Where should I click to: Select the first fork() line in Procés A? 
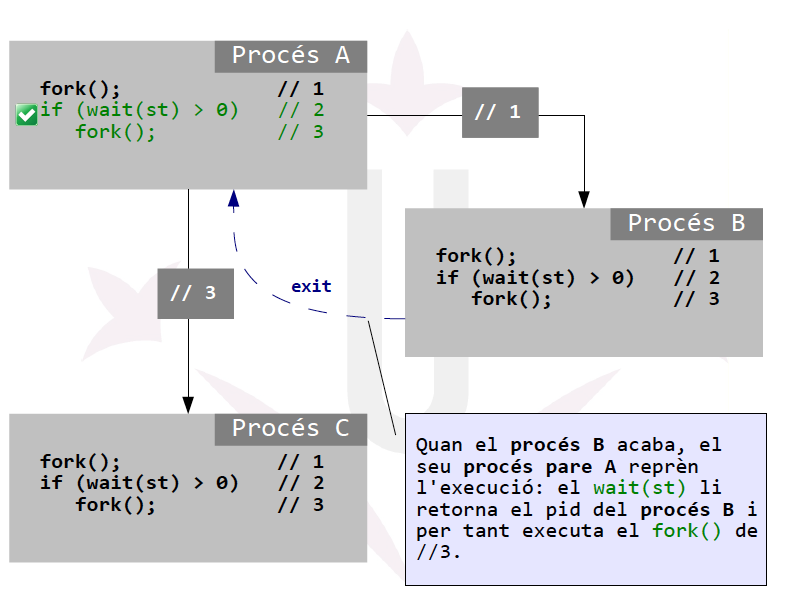point(80,89)
